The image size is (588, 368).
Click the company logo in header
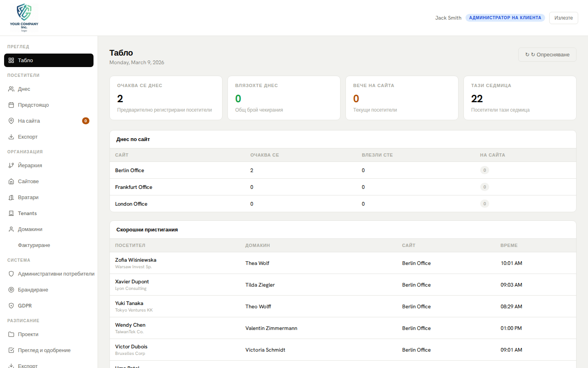24,18
